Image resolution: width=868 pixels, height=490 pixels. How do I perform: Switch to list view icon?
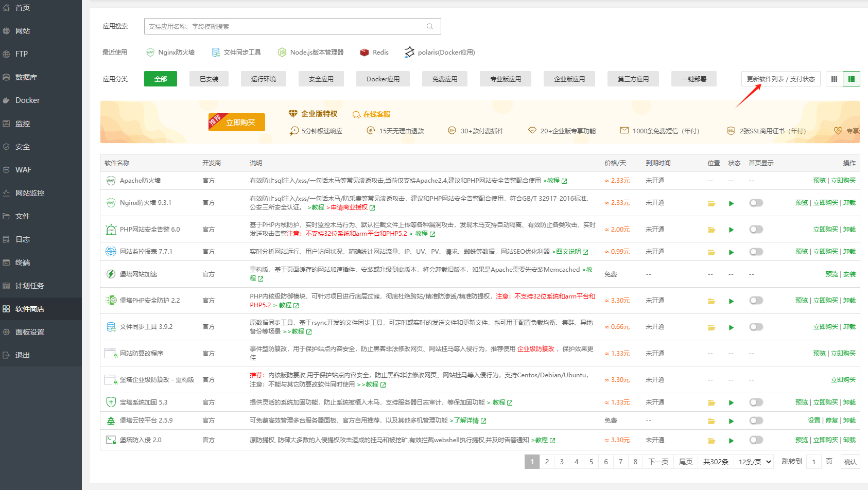[852, 79]
